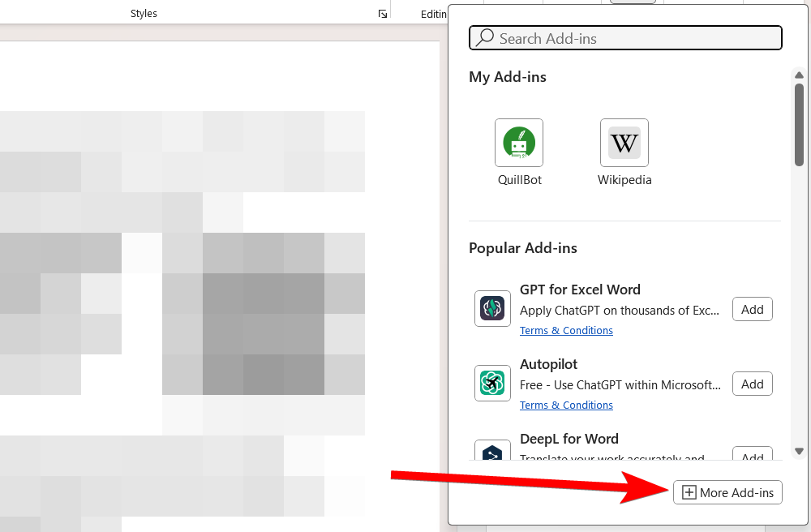
Task: Focus the Search Add-ins field
Action: tap(625, 38)
